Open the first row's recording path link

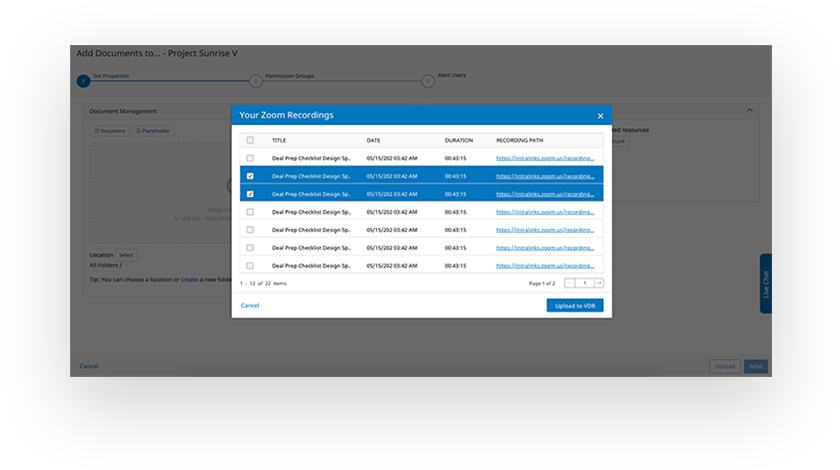point(545,158)
